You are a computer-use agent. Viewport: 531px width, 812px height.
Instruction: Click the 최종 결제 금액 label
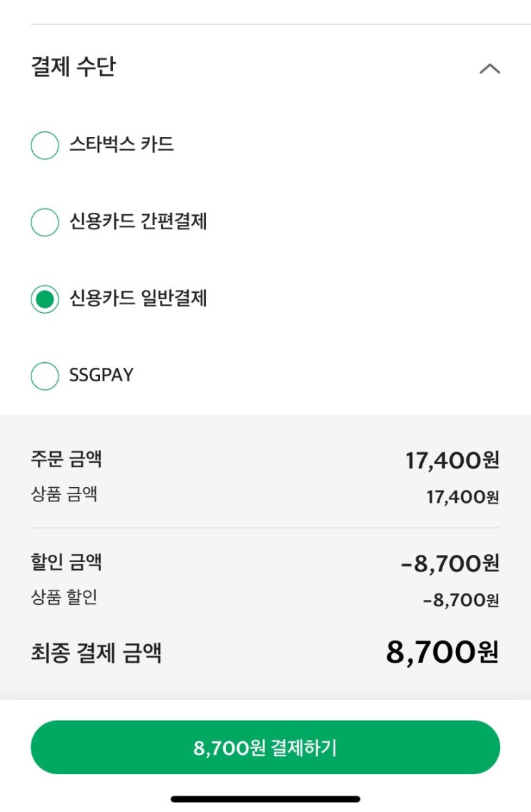coord(96,653)
